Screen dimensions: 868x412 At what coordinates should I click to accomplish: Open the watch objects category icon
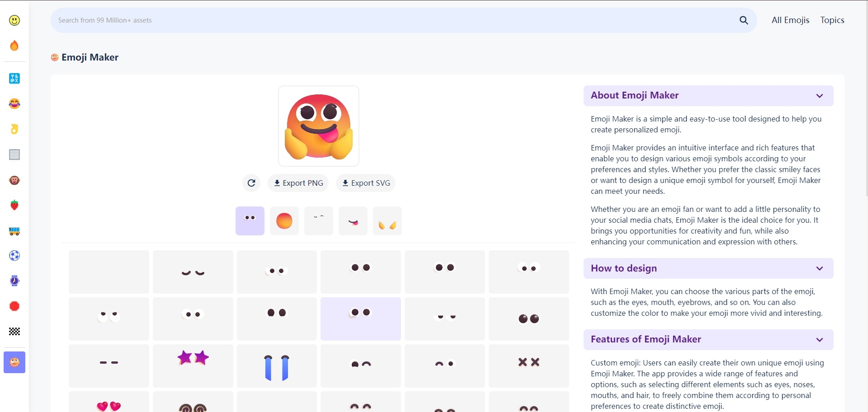(x=14, y=281)
